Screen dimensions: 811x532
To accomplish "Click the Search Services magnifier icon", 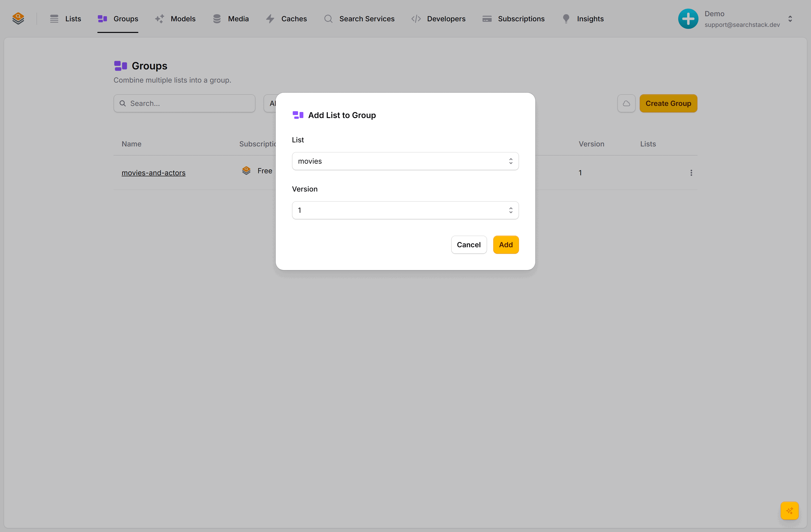I will coord(328,19).
